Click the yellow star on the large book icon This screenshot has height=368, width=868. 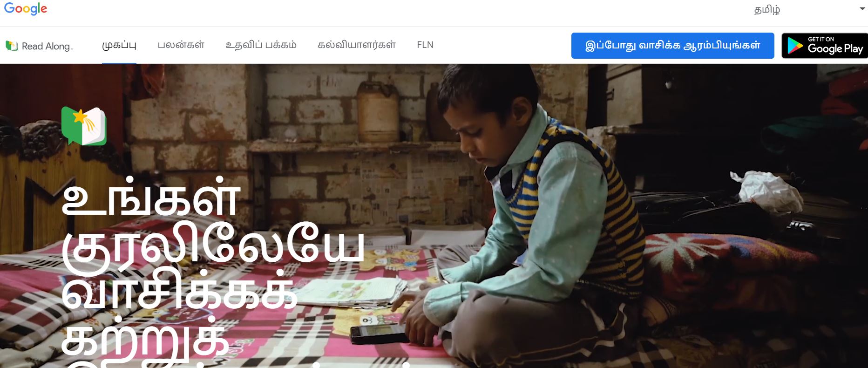[80, 116]
